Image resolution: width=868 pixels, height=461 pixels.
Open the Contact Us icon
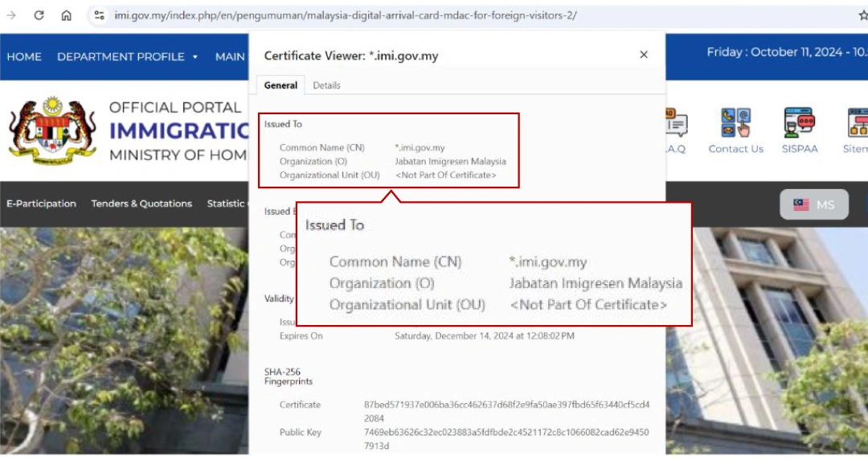tap(735, 130)
